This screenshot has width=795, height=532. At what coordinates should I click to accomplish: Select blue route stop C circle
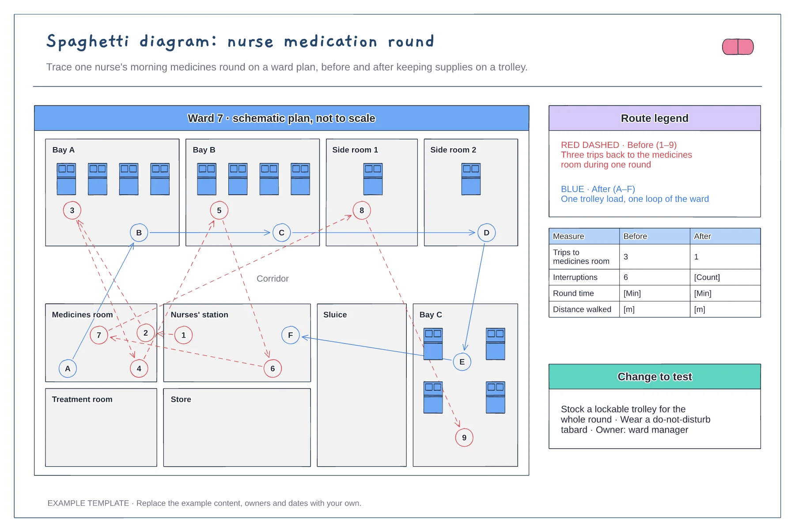(281, 233)
